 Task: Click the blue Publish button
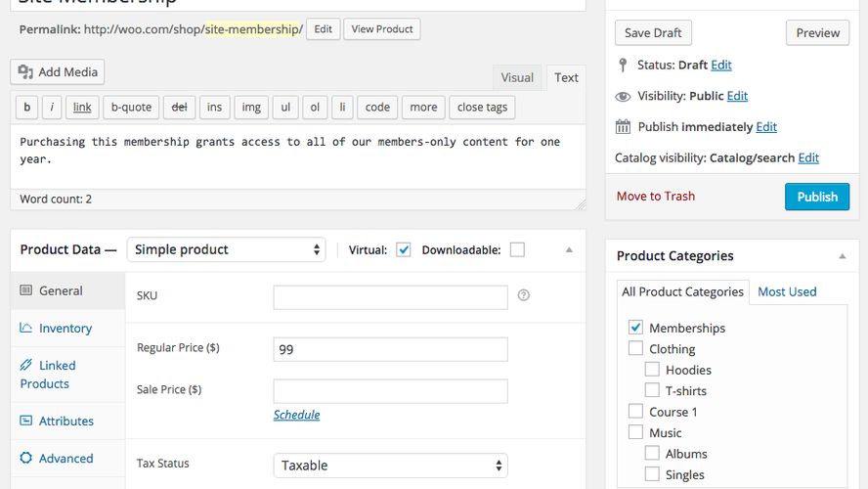click(816, 197)
